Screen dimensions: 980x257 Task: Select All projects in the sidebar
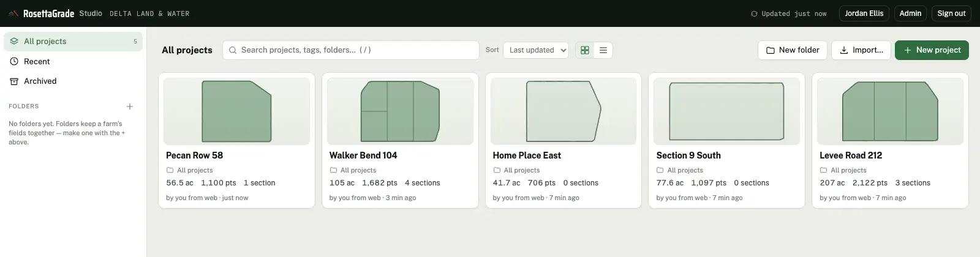pyautogui.click(x=73, y=42)
